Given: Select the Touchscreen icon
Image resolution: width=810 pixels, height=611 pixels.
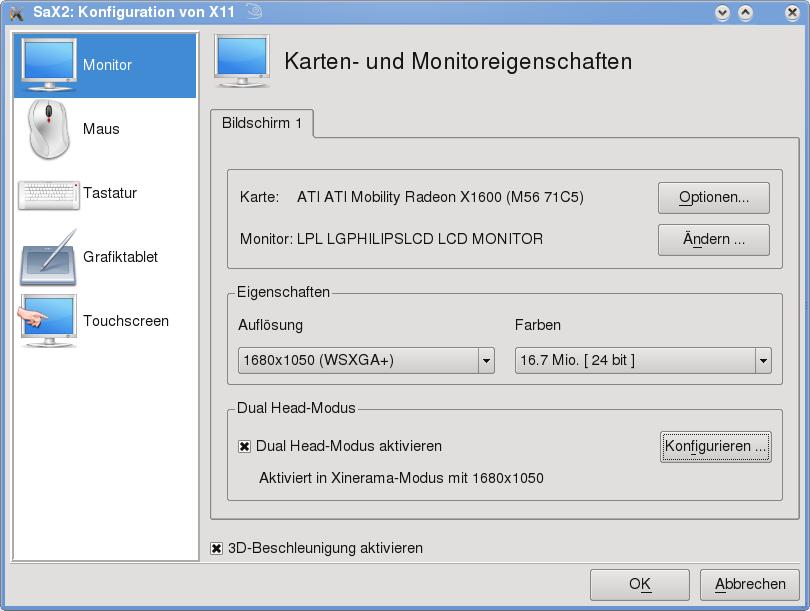Looking at the screenshot, I should click(x=48, y=321).
